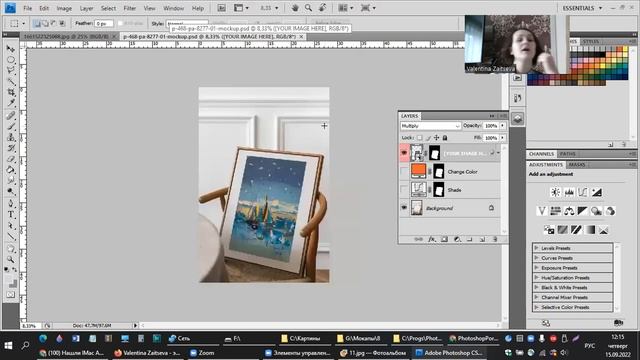The height and width of the screenshot is (360, 640).
Task: Select the Elliptical Marquee tool
Action: click(x=11, y=60)
